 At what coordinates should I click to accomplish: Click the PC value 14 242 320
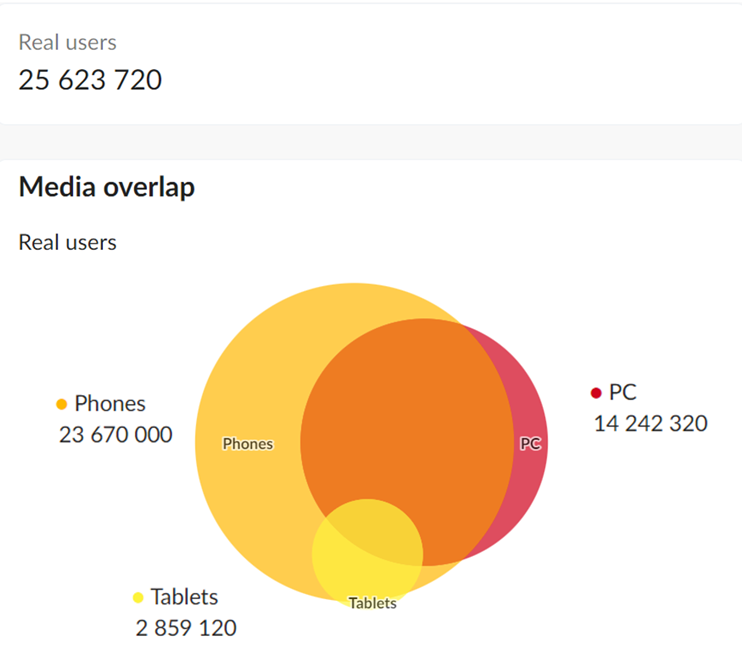click(651, 423)
